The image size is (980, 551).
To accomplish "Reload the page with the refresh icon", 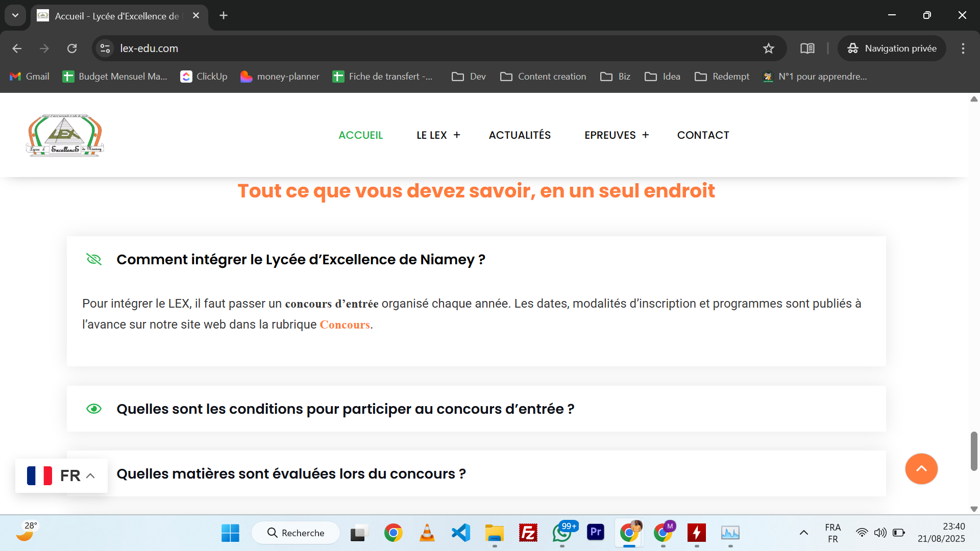I will pos(72,48).
